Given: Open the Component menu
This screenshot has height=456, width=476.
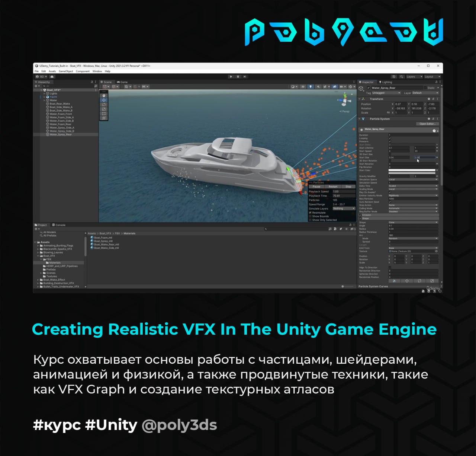Looking at the screenshot, I should click(83, 71).
